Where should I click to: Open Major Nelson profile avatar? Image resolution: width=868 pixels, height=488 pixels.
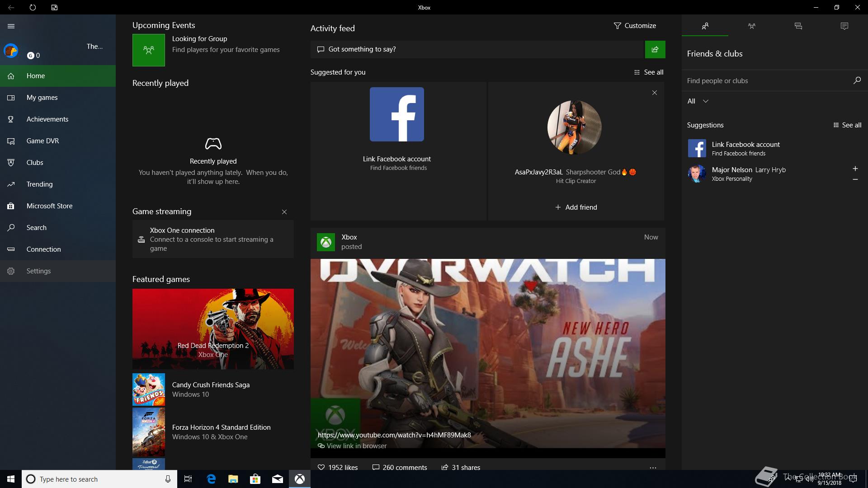click(697, 174)
